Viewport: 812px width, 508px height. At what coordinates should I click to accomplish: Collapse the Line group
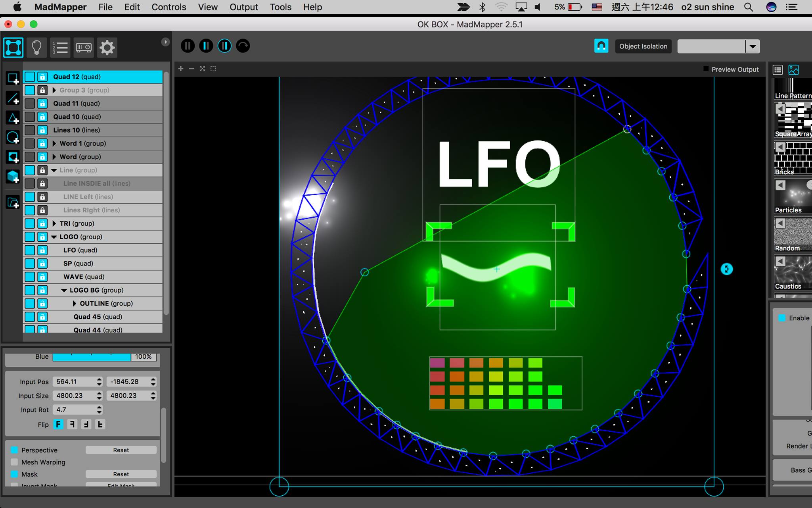coord(54,170)
